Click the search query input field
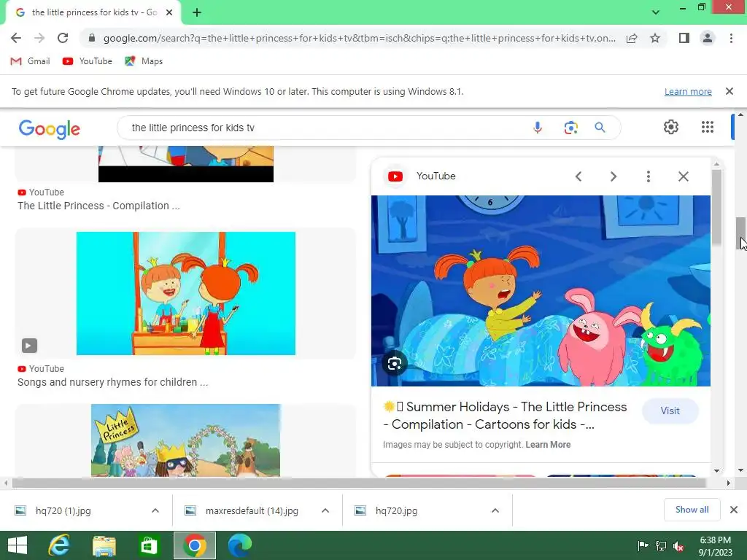The height and width of the screenshot is (560, 747). (324, 128)
